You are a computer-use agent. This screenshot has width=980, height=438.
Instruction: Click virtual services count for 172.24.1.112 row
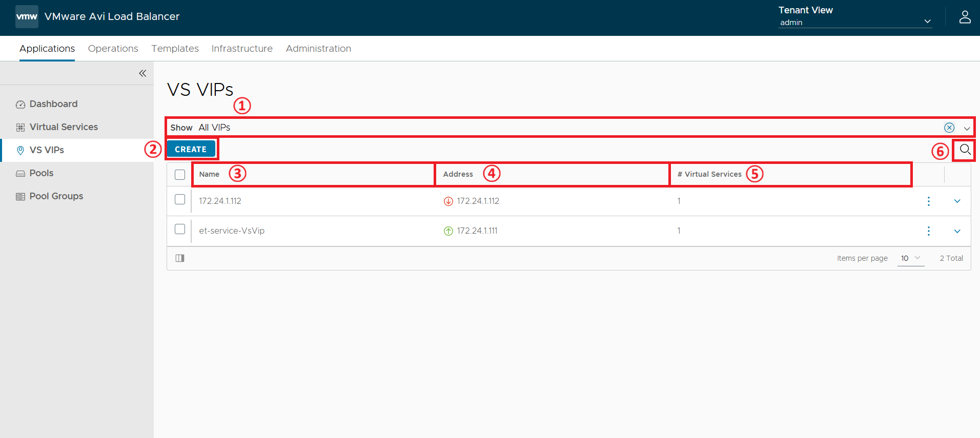tap(679, 201)
